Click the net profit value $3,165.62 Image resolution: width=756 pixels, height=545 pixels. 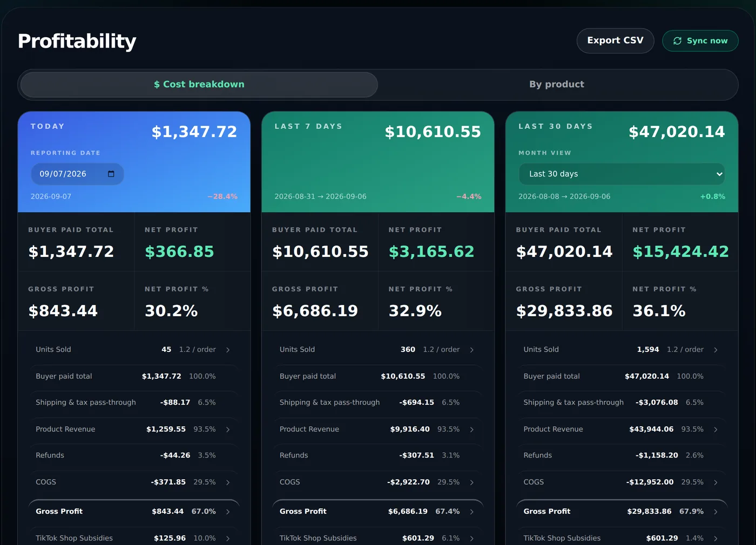[x=431, y=251]
